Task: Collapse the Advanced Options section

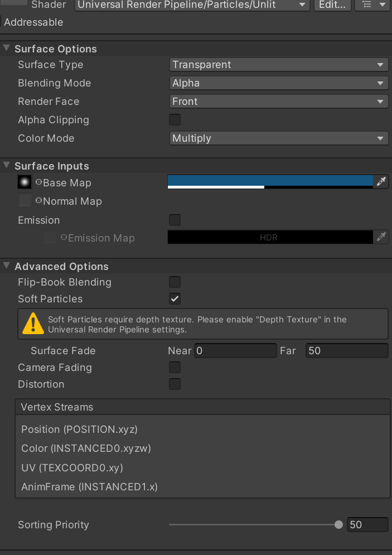Action: pyautogui.click(x=6, y=266)
